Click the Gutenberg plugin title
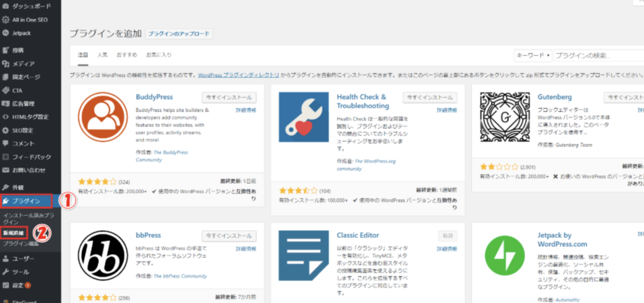 pyautogui.click(x=555, y=97)
